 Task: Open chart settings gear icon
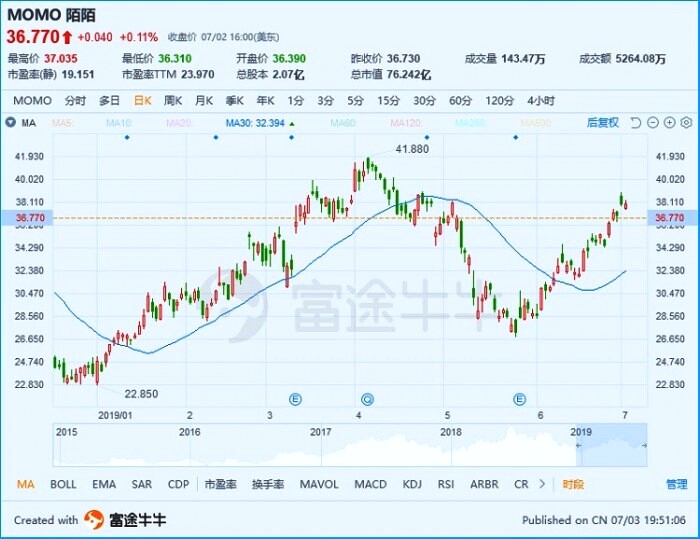coord(686,122)
